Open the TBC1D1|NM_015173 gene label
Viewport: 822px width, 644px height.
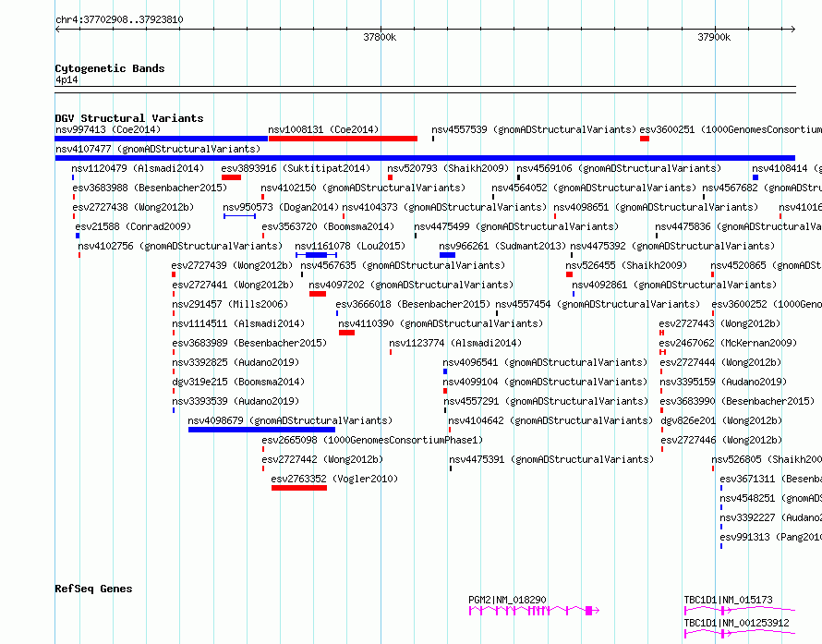728,600
